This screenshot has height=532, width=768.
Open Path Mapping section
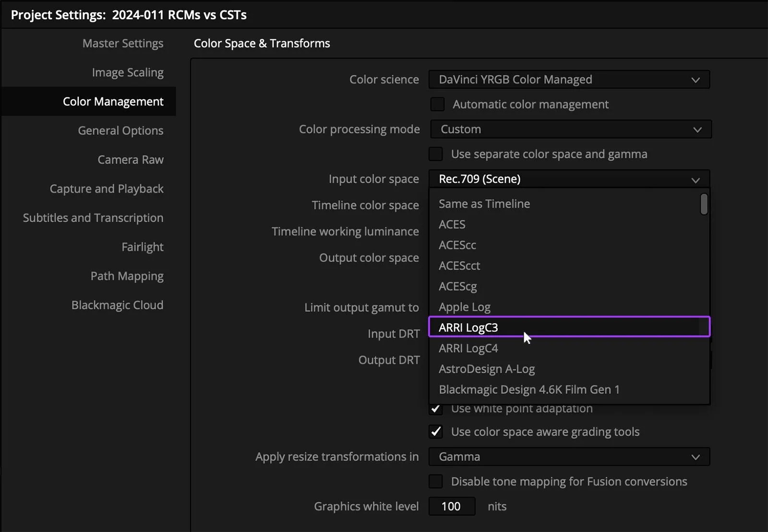[x=127, y=276]
